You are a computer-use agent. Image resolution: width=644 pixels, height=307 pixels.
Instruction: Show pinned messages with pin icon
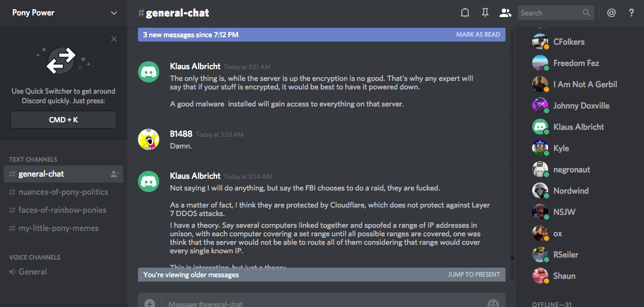(485, 13)
